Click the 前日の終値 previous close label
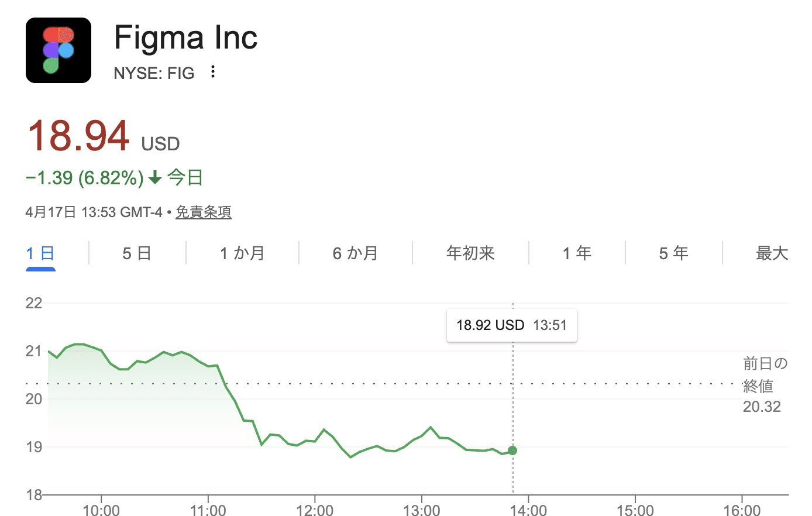The image size is (812, 516). pyautogui.click(x=765, y=375)
